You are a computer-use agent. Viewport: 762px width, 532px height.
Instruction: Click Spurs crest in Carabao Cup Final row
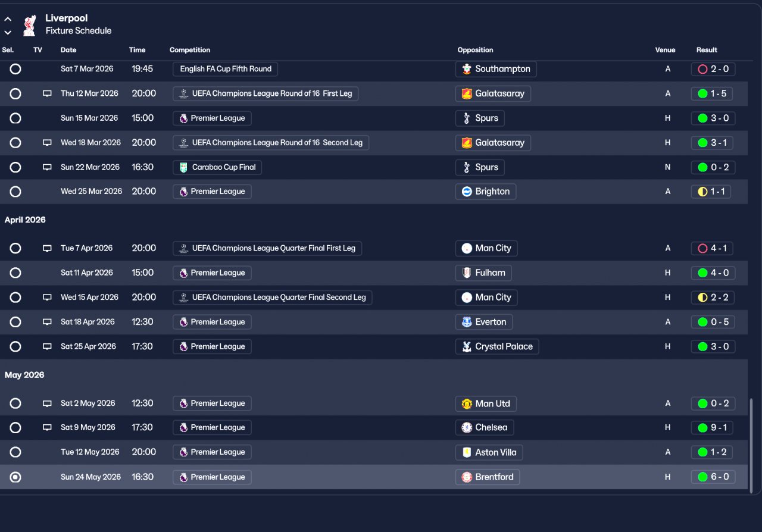coord(467,167)
